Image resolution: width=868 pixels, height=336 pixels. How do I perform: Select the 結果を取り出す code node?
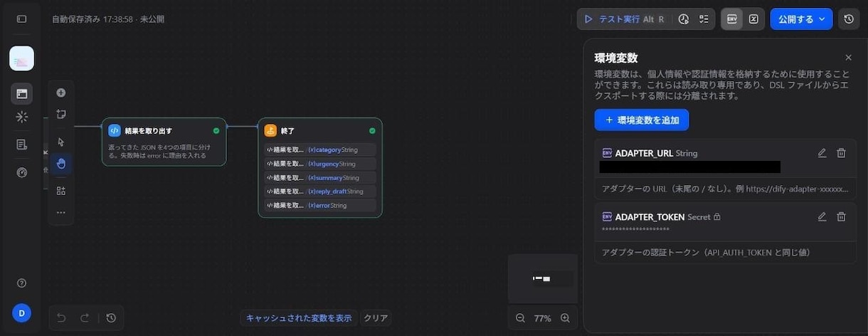pyautogui.click(x=164, y=142)
